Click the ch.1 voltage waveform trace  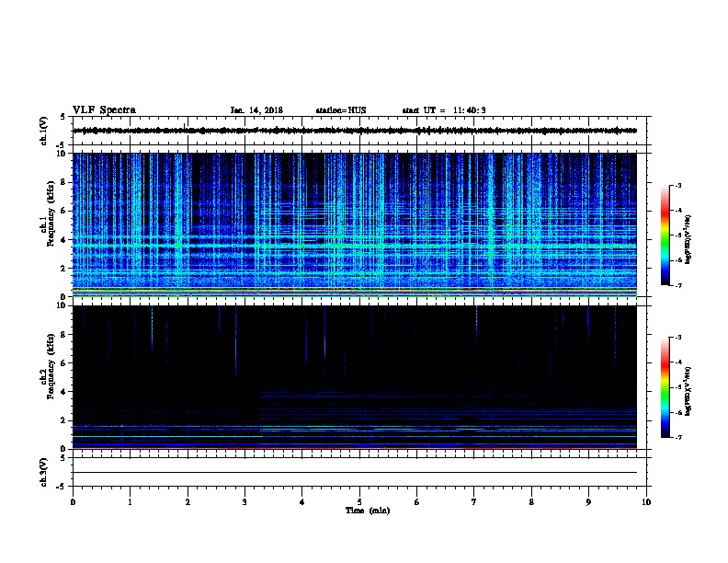tap(355, 131)
